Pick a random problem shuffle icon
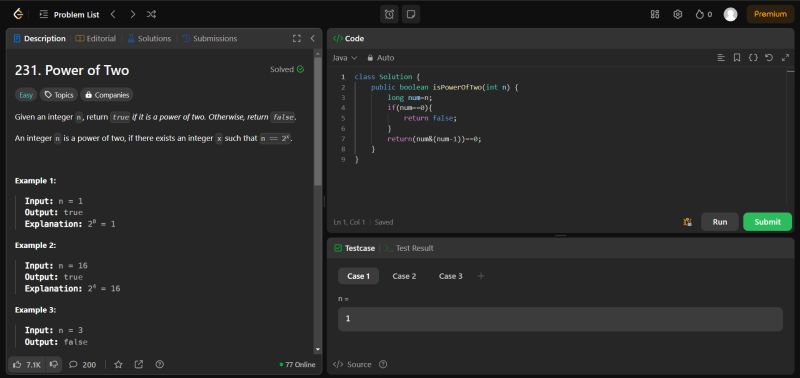Image resolution: width=800 pixels, height=378 pixels. click(152, 15)
